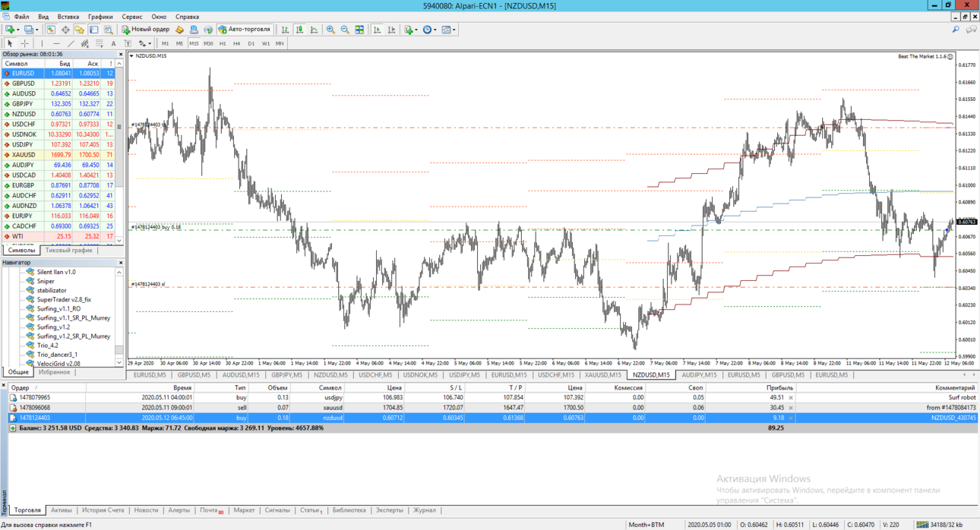Open the Избранное navigator tab

pyautogui.click(x=55, y=372)
